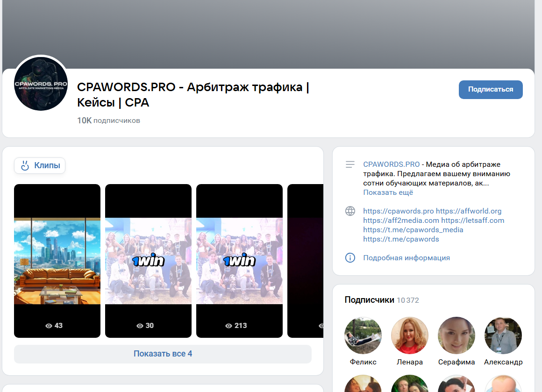Expand description with Показать ещё
The width and height of the screenshot is (542, 392).
tap(388, 192)
